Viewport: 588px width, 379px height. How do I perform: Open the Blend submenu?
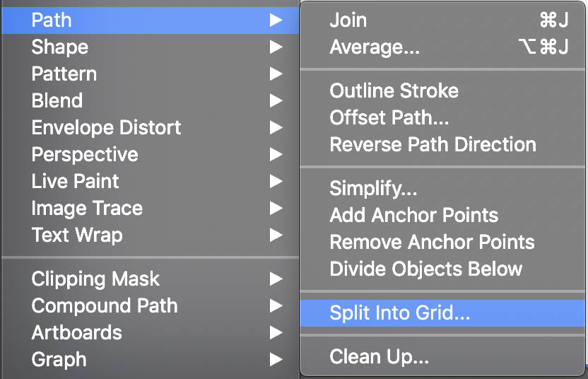tap(57, 101)
